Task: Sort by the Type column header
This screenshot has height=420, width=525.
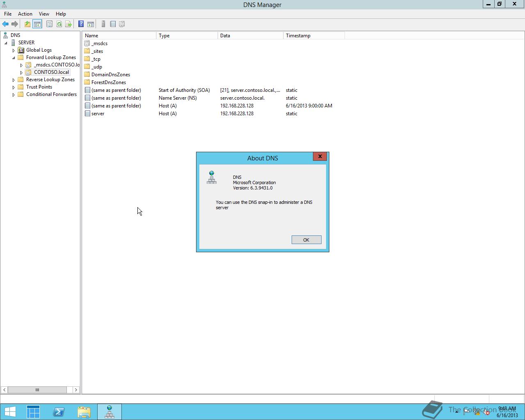Action: pos(187,36)
